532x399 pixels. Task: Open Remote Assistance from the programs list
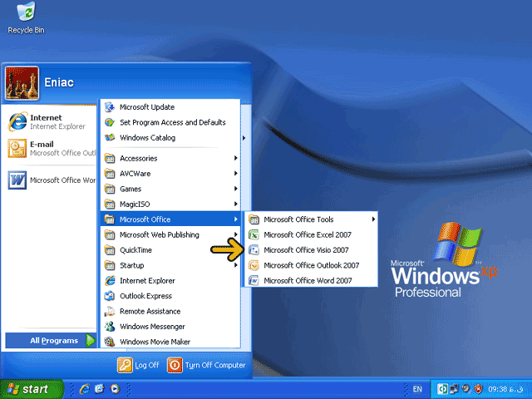[x=150, y=311]
